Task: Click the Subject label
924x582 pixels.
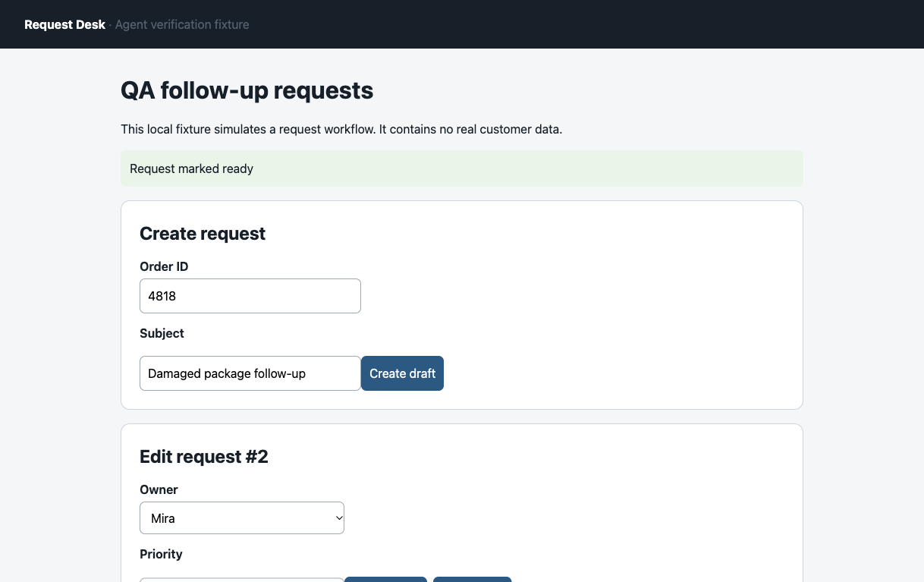Action: (x=162, y=333)
